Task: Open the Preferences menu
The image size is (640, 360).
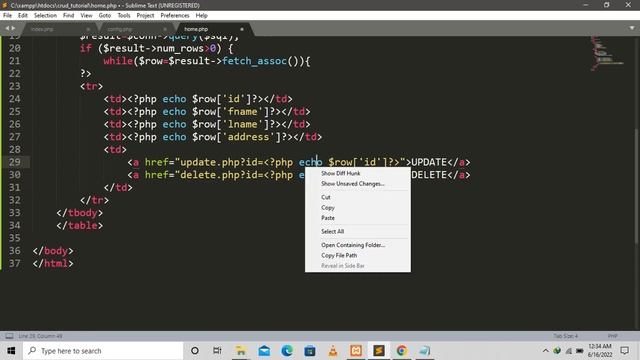Action: (175, 16)
